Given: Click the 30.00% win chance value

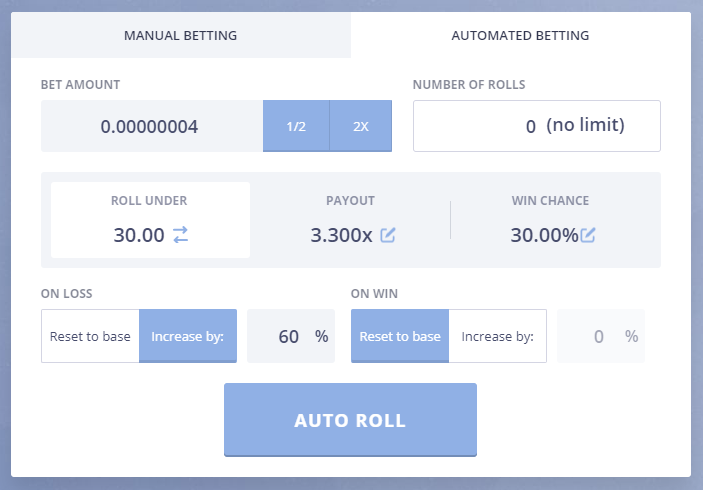Looking at the screenshot, I should click(544, 235).
